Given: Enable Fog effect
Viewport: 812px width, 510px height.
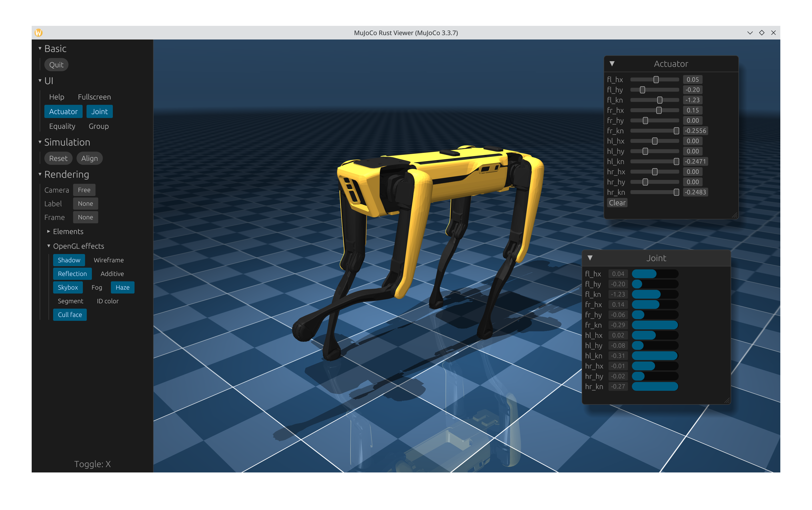Looking at the screenshot, I should pyautogui.click(x=97, y=287).
